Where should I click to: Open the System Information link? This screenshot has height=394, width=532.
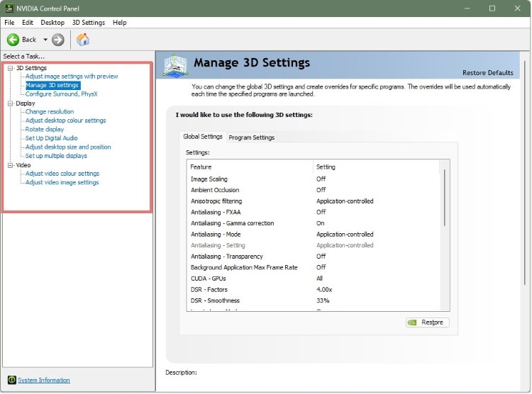(x=44, y=380)
